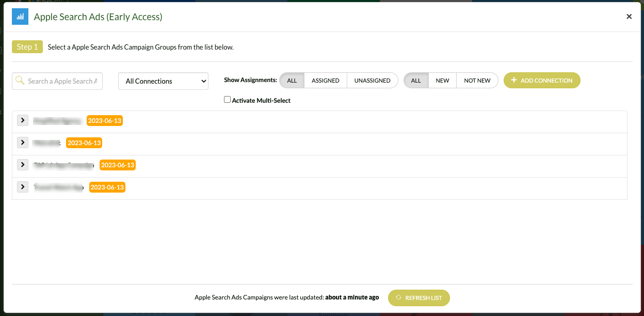The height and width of the screenshot is (316, 644).
Task: Click the ADD CONNECTION button
Action: coord(542,81)
